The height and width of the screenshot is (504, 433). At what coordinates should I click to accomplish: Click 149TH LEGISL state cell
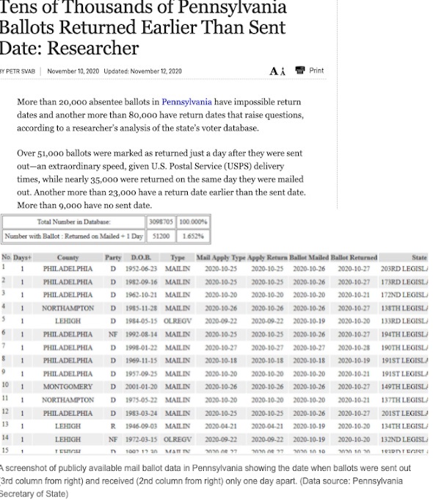pos(404,386)
